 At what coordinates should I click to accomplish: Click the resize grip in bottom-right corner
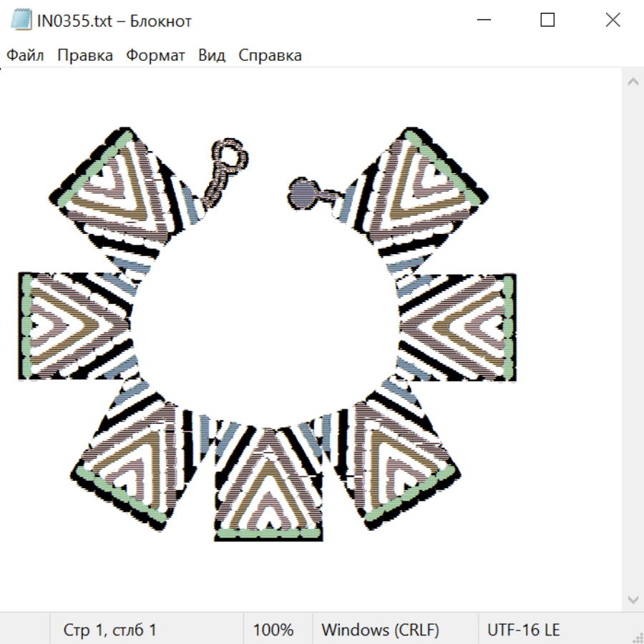pos(637,637)
